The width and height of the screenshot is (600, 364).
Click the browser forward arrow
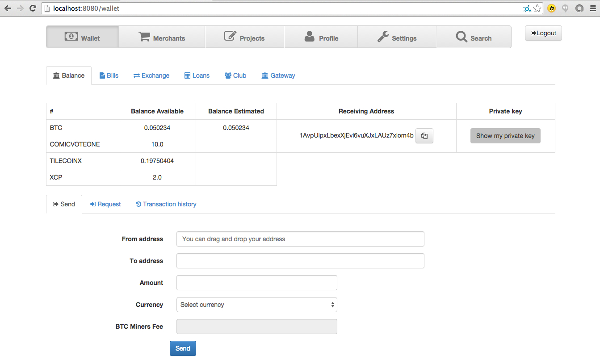pos(20,8)
